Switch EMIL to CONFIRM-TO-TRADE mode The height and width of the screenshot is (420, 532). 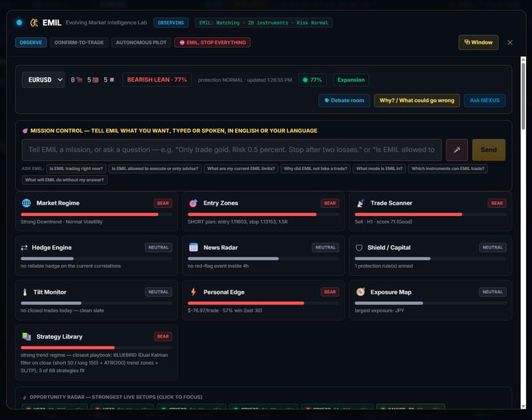pyautogui.click(x=79, y=43)
